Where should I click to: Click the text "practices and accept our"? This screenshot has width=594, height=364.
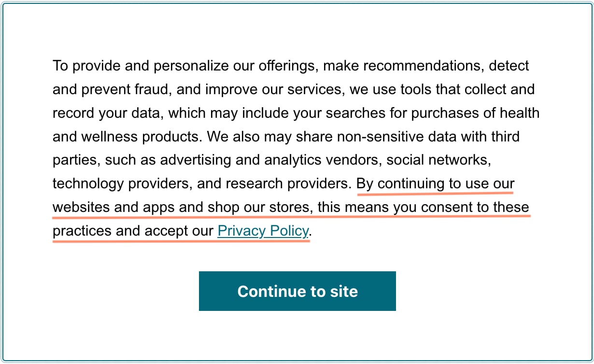click(133, 231)
